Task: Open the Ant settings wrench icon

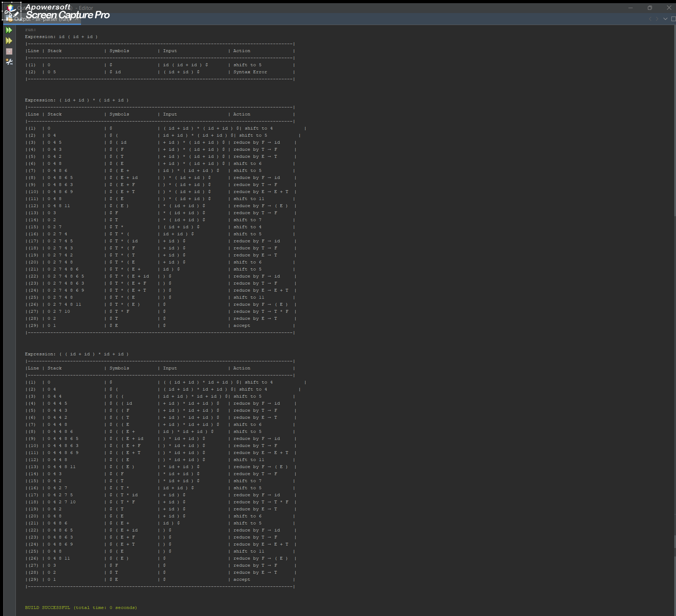Action: [9, 62]
